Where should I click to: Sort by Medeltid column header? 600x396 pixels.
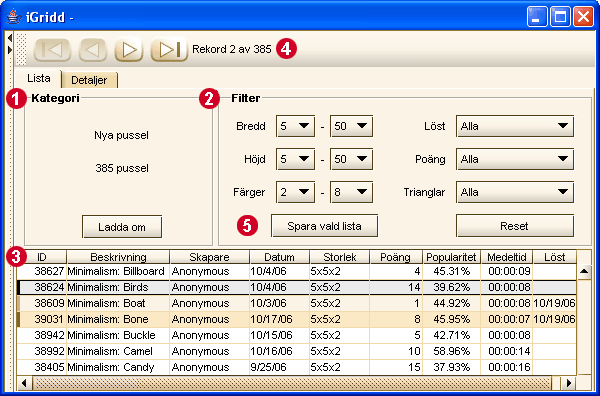(507, 257)
